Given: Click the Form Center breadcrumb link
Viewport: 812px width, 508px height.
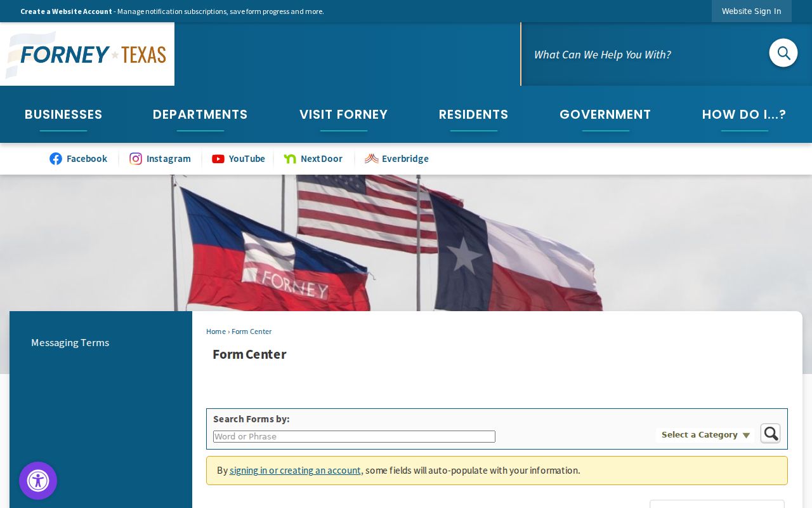Looking at the screenshot, I should tap(251, 331).
